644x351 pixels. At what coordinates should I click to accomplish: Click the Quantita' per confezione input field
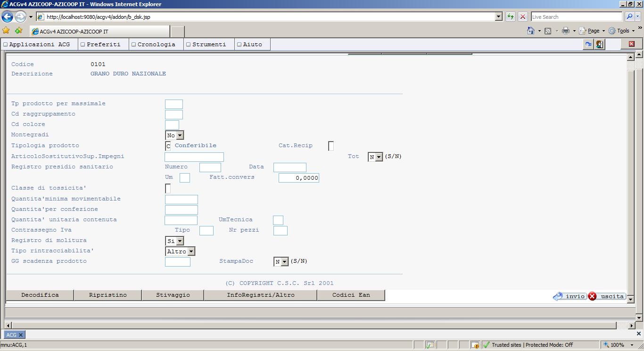click(181, 210)
